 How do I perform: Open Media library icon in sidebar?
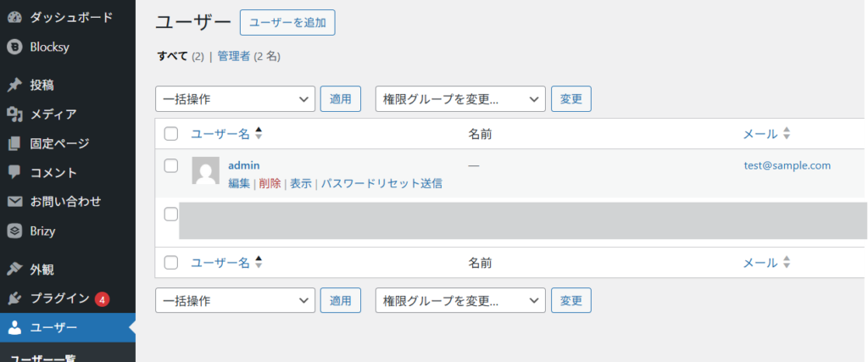[14, 114]
